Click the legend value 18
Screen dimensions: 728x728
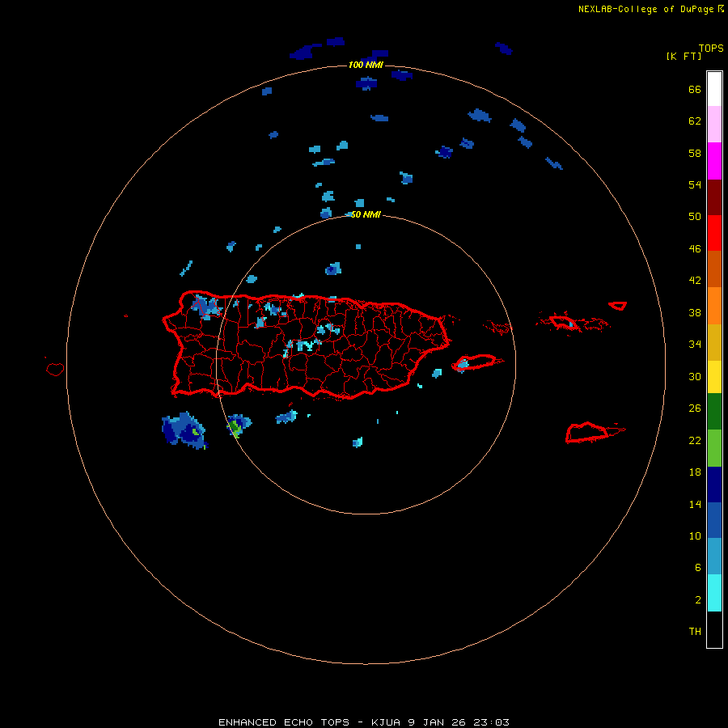[x=695, y=472]
